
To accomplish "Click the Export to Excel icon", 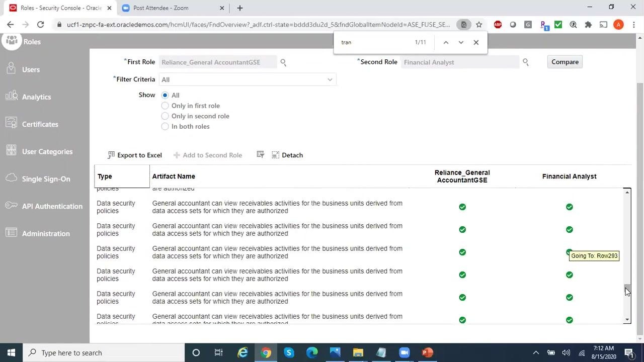I will click(x=111, y=155).
